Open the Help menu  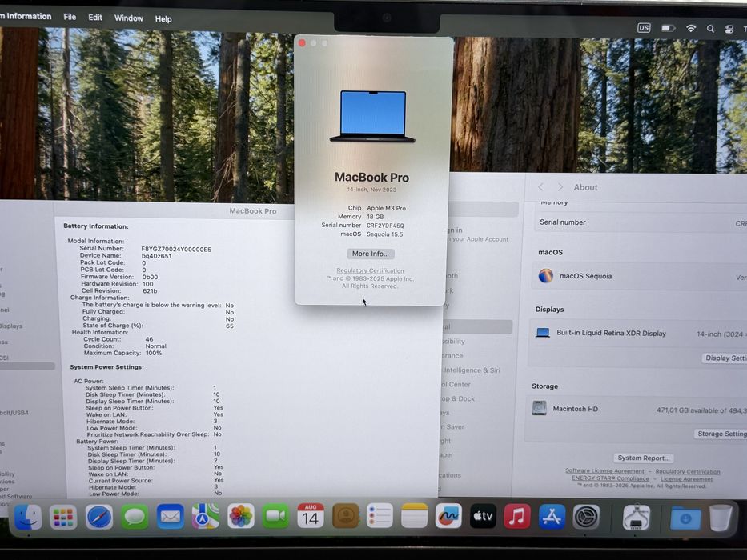(x=163, y=19)
